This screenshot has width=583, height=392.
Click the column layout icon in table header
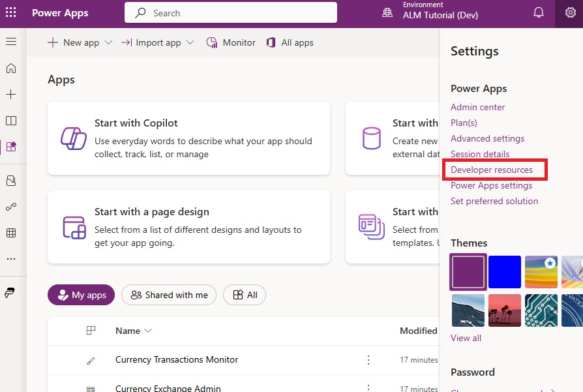[x=91, y=330]
